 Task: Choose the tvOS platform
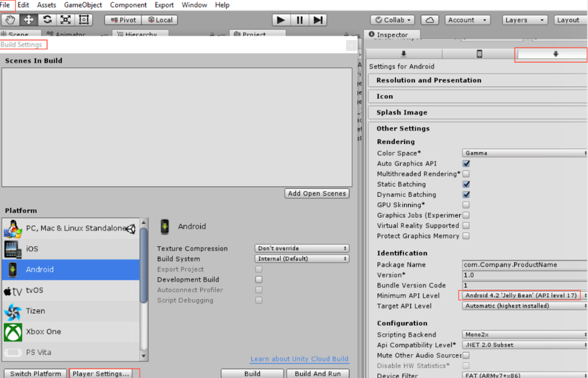click(71, 290)
